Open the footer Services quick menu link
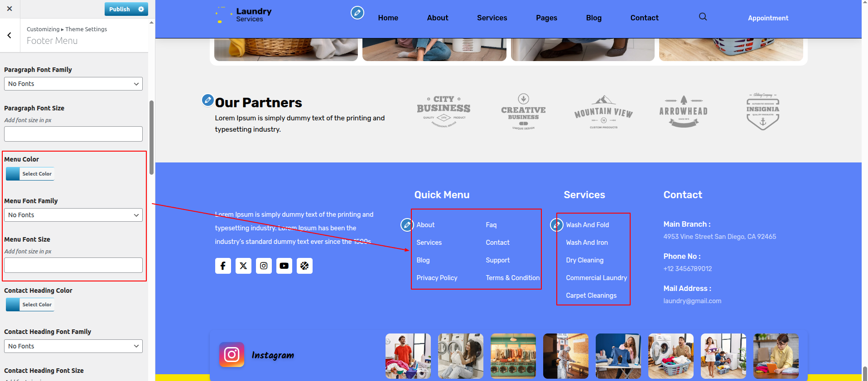 pos(429,243)
